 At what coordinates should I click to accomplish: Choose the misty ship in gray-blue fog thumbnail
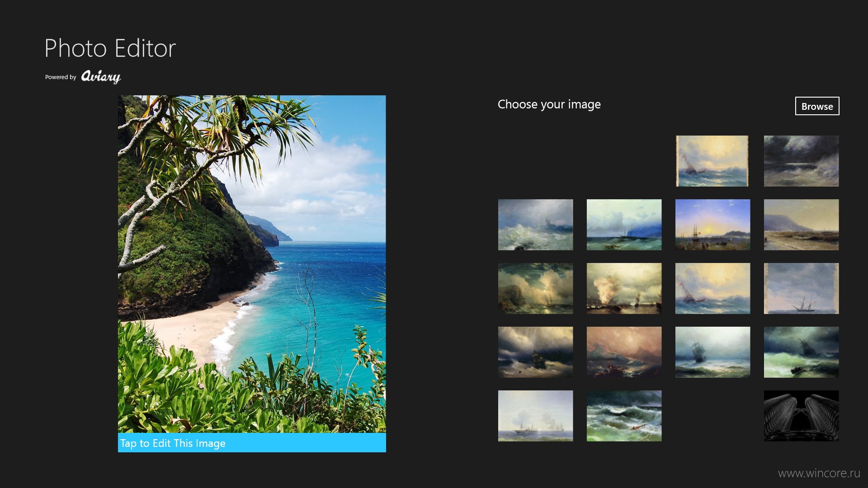tap(712, 352)
